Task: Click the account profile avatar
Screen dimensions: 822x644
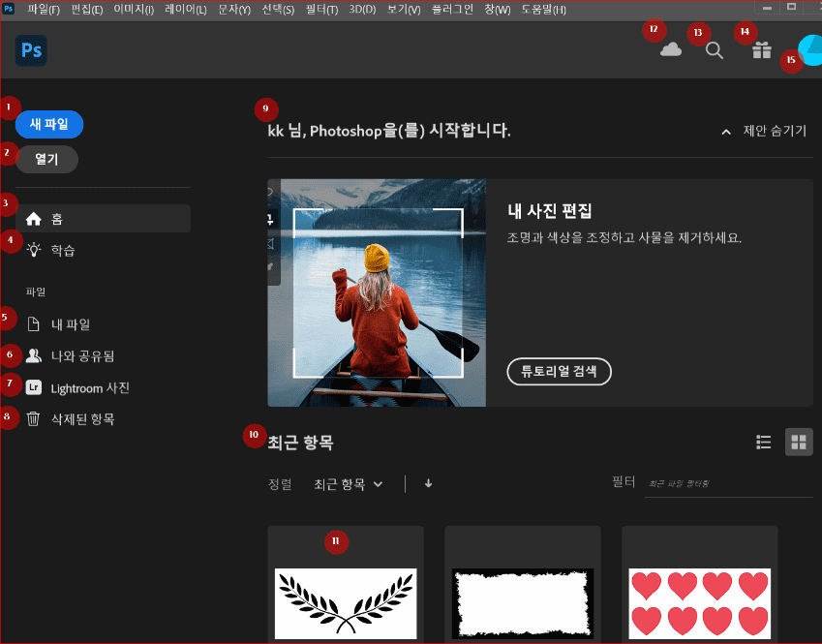Action: (x=808, y=49)
